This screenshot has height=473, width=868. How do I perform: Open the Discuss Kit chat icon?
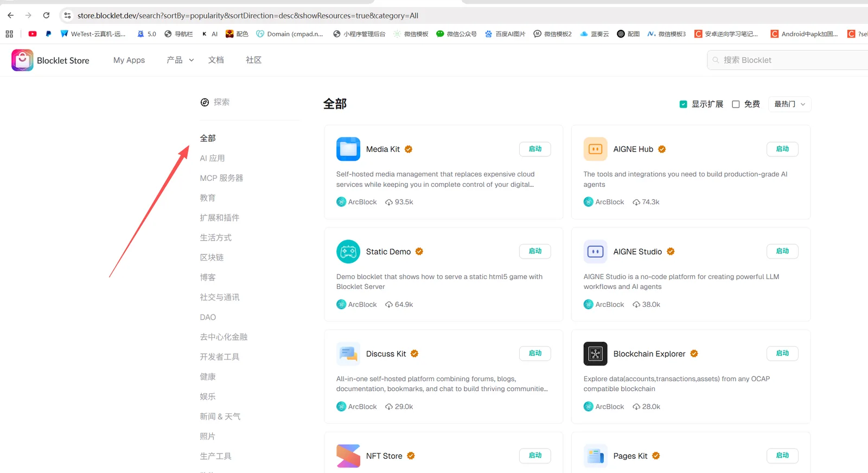click(x=348, y=354)
